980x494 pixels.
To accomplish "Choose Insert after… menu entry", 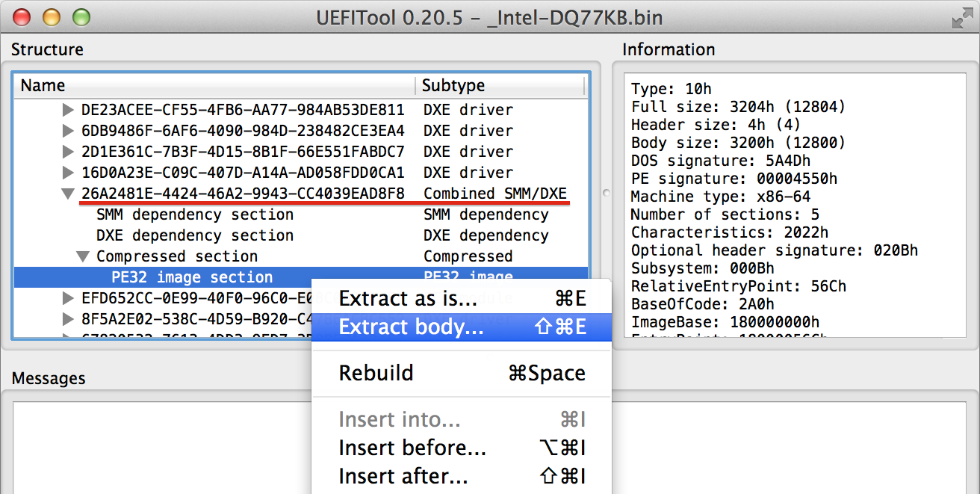I will point(462,476).
